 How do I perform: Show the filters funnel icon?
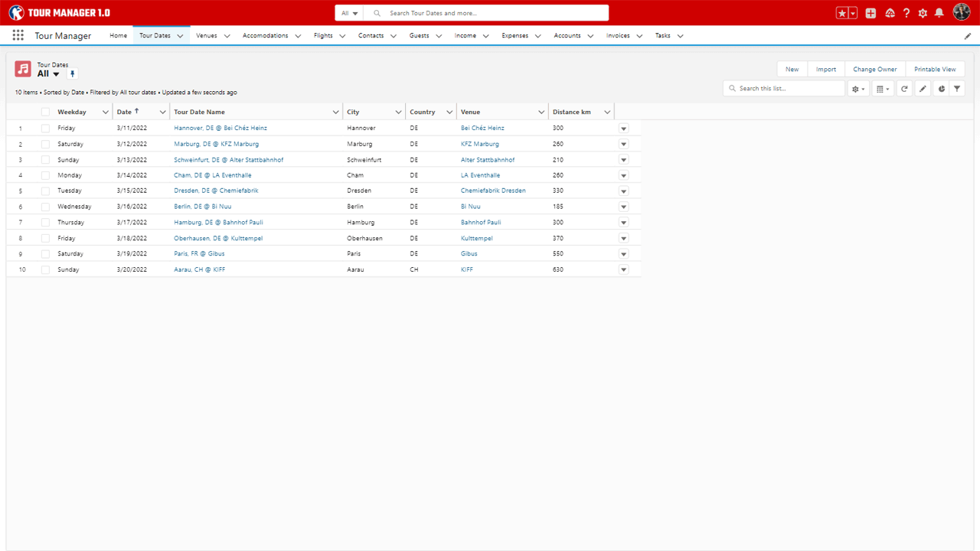click(x=957, y=89)
